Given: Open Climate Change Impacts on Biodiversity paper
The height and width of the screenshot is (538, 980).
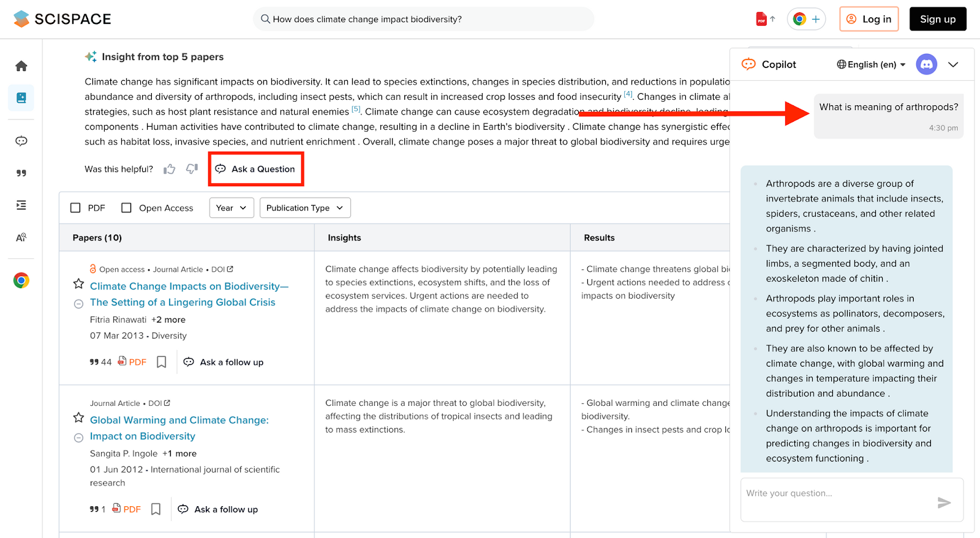Looking at the screenshot, I should pos(189,286).
